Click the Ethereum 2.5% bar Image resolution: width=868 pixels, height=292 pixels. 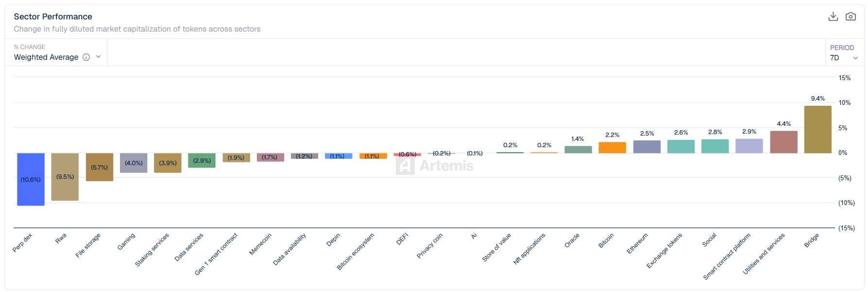click(x=647, y=147)
